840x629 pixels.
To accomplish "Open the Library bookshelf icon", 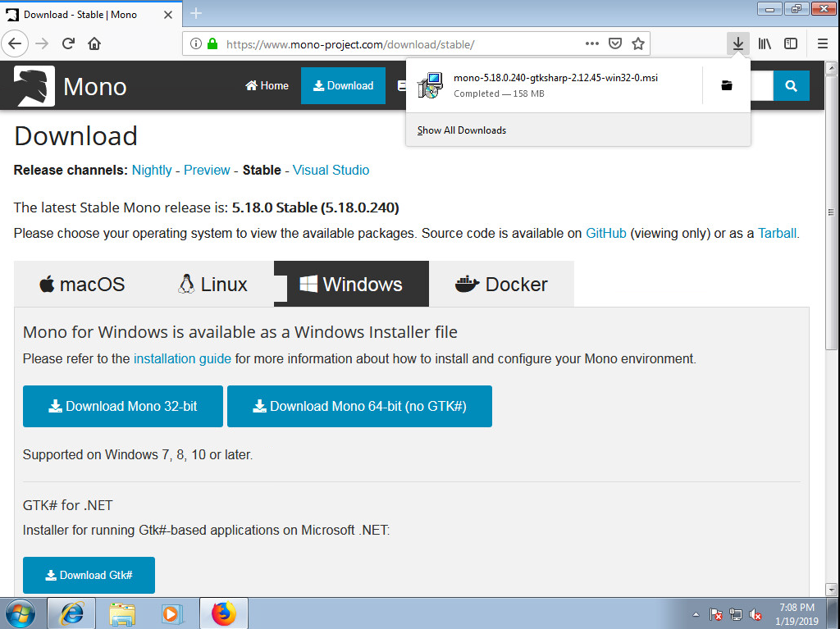I will pyautogui.click(x=765, y=43).
